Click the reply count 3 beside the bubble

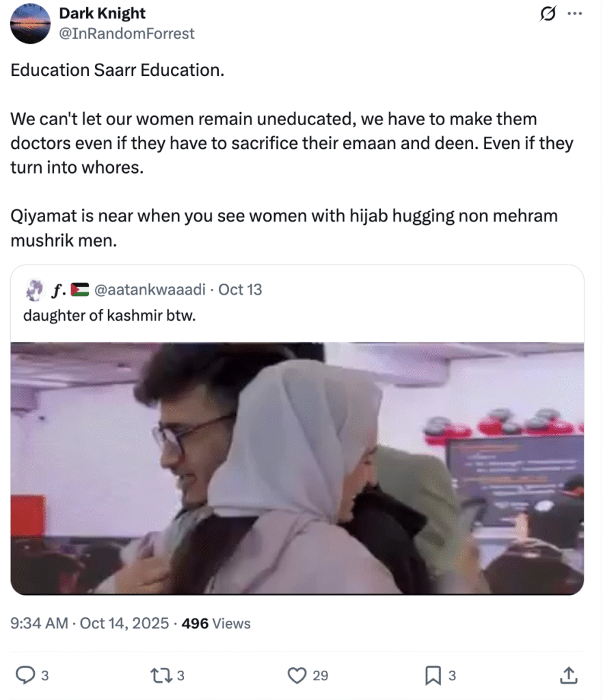pyautogui.click(x=44, y=676)
